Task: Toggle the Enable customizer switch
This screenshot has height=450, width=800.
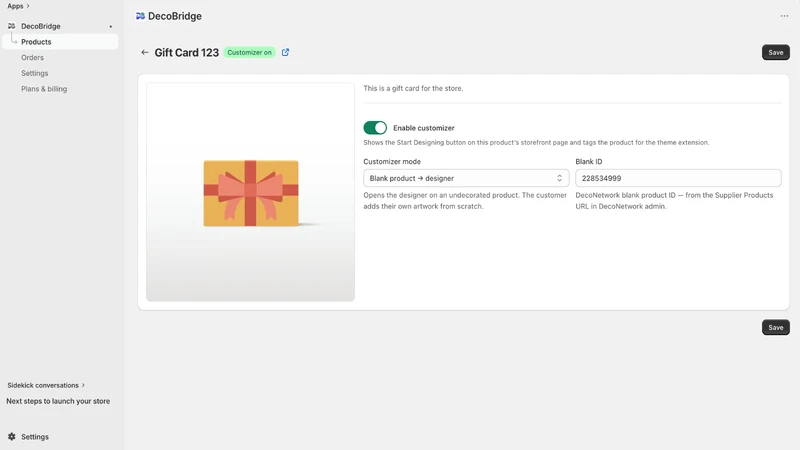Action: pyautogui.click(x=375, y=128)
